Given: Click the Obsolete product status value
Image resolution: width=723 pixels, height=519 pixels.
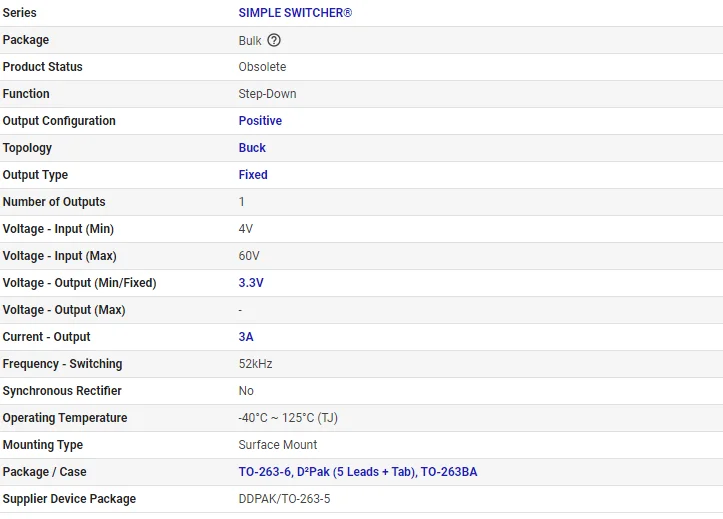Looking at the screenshot, I should (262, 67).
